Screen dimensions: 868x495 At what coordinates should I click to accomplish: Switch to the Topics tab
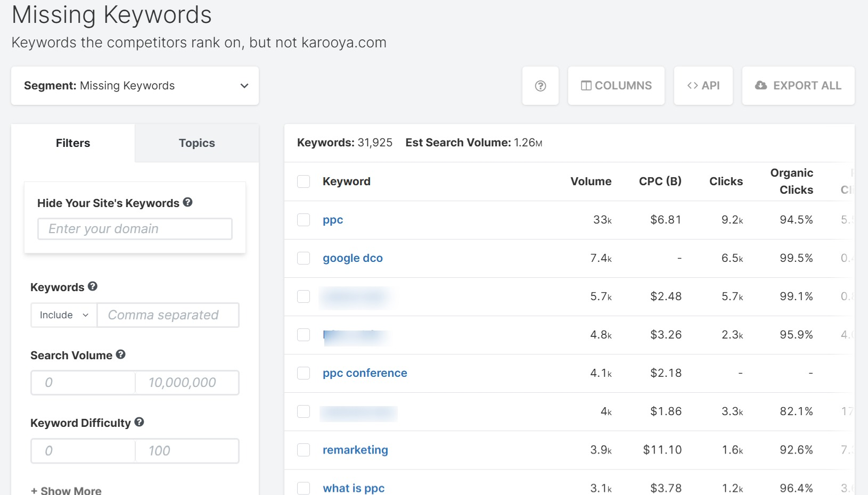tap(196, 143)
